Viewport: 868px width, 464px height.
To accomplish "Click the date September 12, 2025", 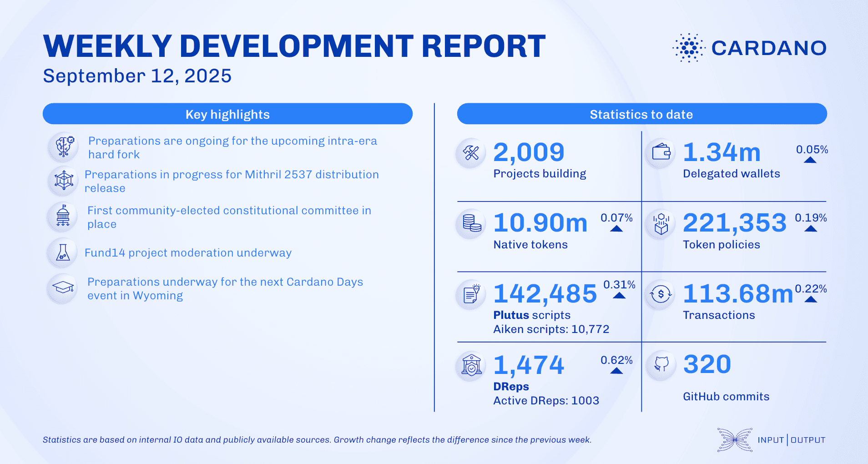I will (137, 76).
